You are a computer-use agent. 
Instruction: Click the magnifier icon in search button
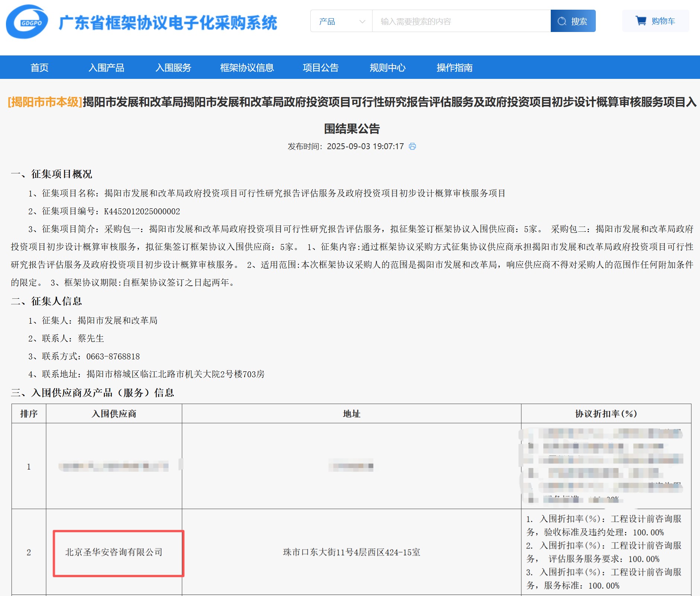(x=562, y=21)
